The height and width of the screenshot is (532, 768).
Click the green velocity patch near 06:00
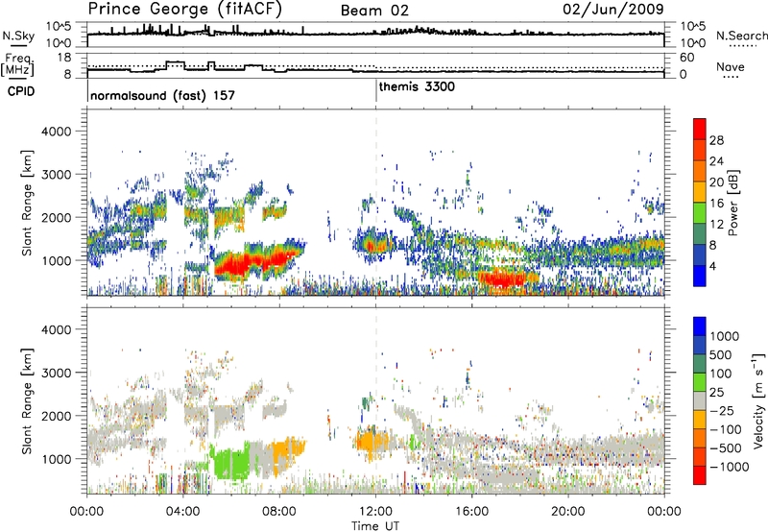[x=230, y=463]
